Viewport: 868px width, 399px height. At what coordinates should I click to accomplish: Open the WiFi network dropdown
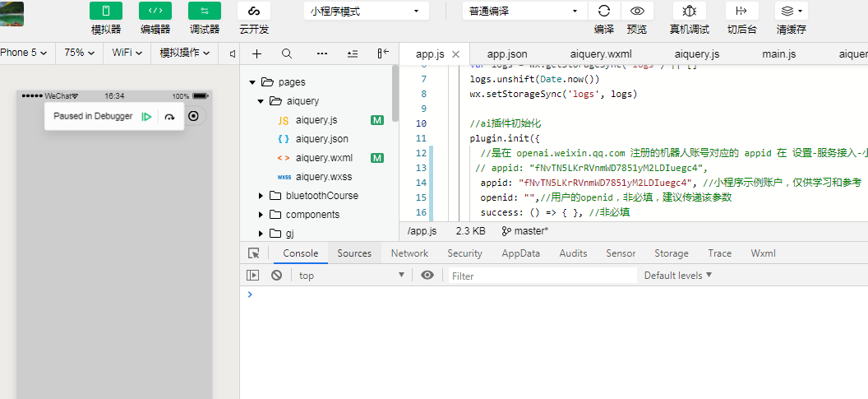coord(127,53)
